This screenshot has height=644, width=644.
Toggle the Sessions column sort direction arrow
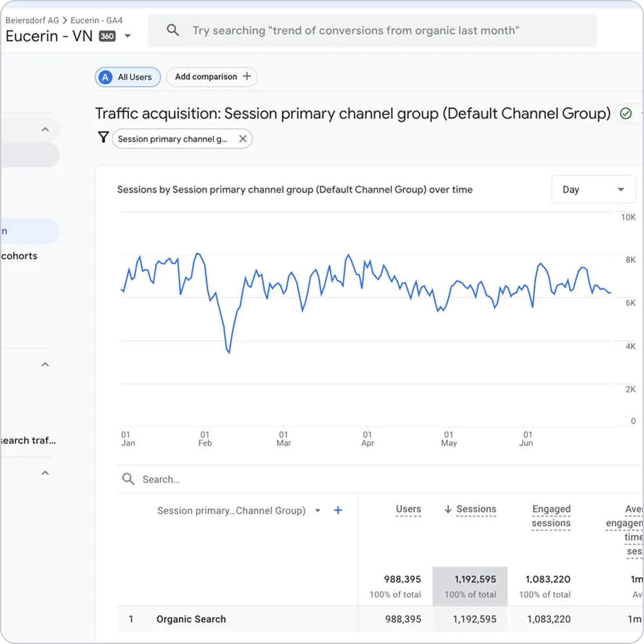tap(448, 508)
